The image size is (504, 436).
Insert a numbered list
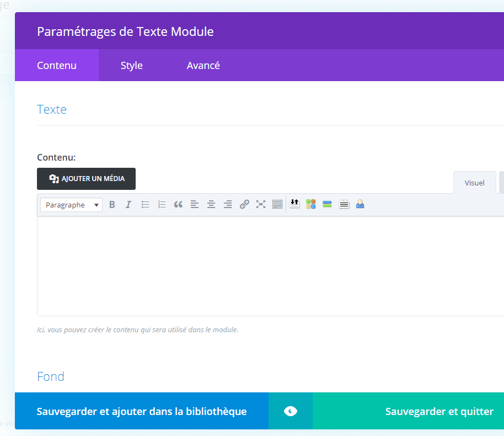(x=162, y=204)
